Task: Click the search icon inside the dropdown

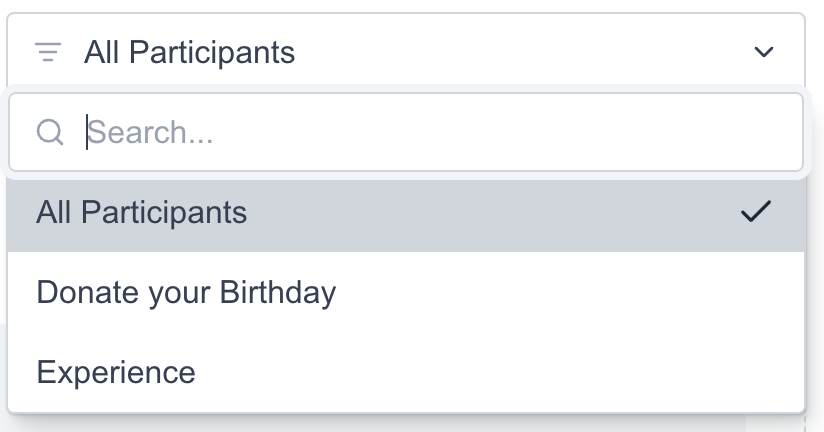Action: tap(50, 132)
